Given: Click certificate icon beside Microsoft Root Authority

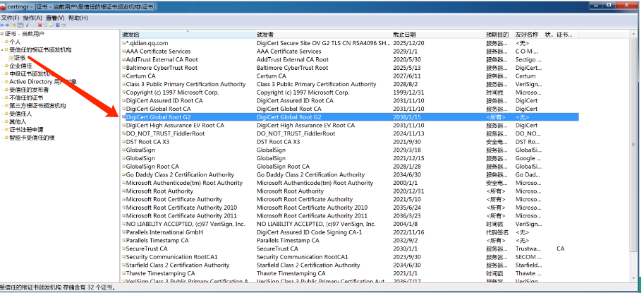Looking at the screenshot, I should click(x=123, y=191).
